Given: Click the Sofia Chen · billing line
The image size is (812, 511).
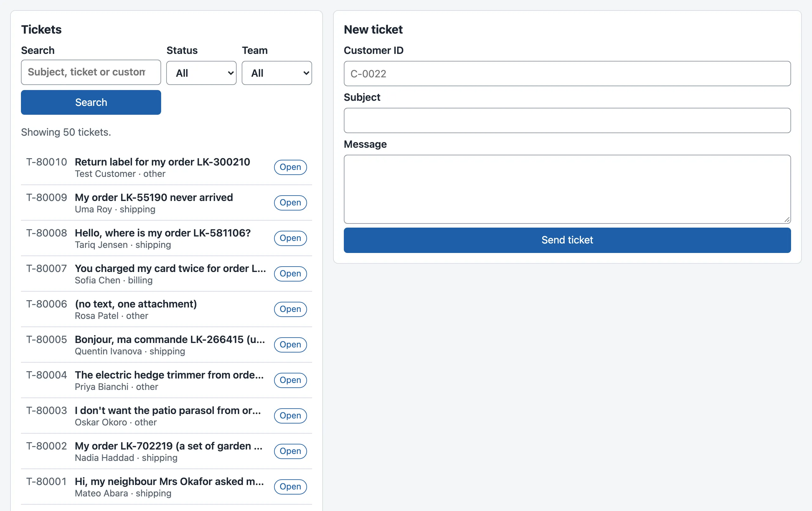Looking at the screenshot, I should [x=114, y=281].
